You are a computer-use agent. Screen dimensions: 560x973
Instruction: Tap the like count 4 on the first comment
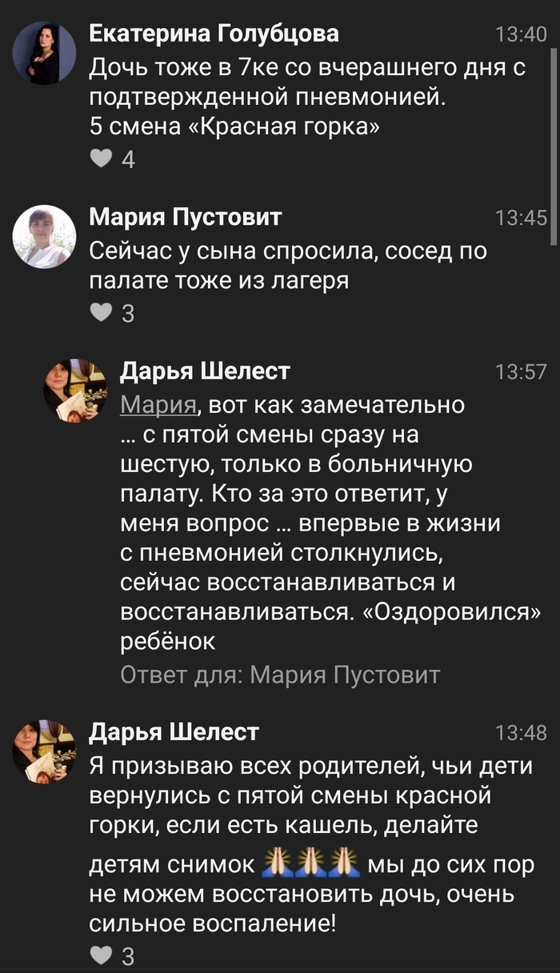(128, 160)
